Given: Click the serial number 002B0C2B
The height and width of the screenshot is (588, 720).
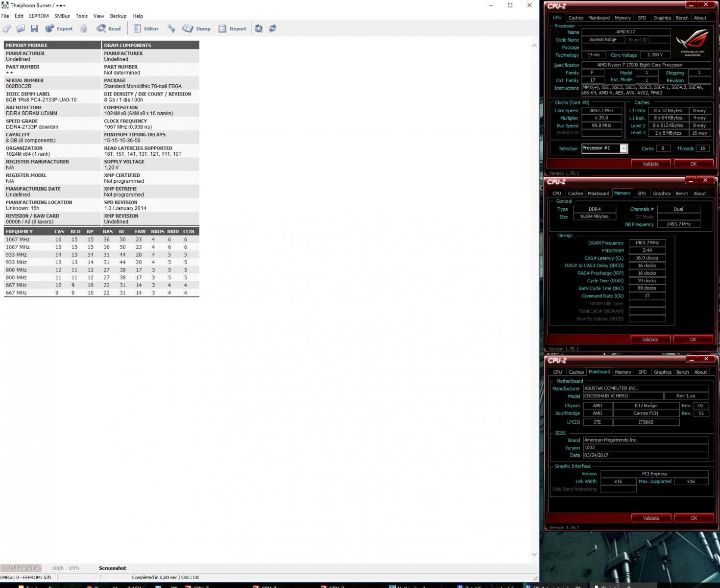Looking at the screenshot, I should [19, 86].
